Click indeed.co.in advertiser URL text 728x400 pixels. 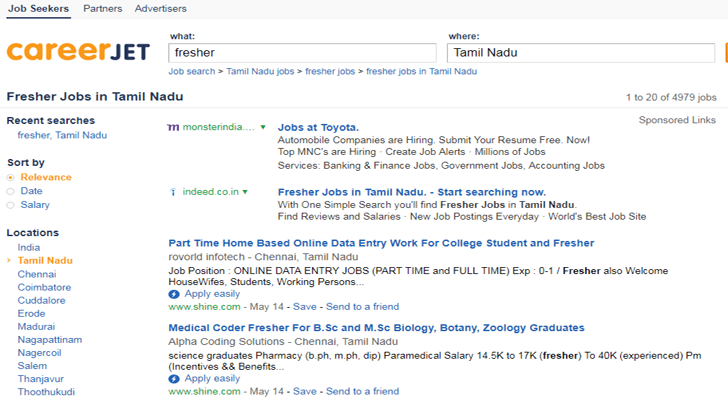click(x=210, y=192)
